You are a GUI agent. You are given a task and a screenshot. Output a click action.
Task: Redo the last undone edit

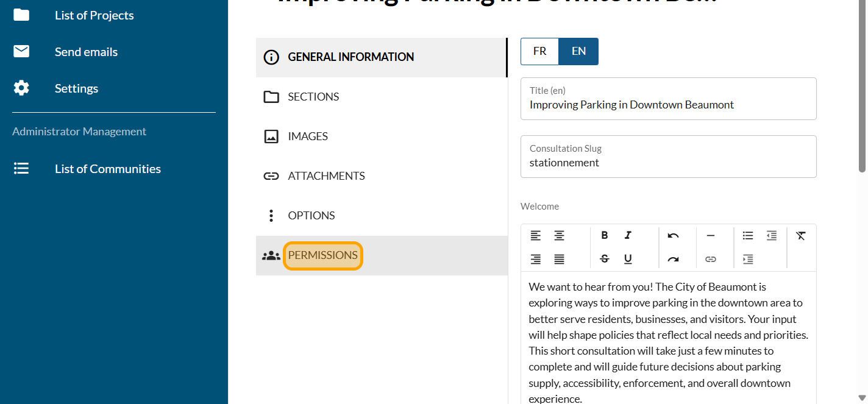(673, 259)
